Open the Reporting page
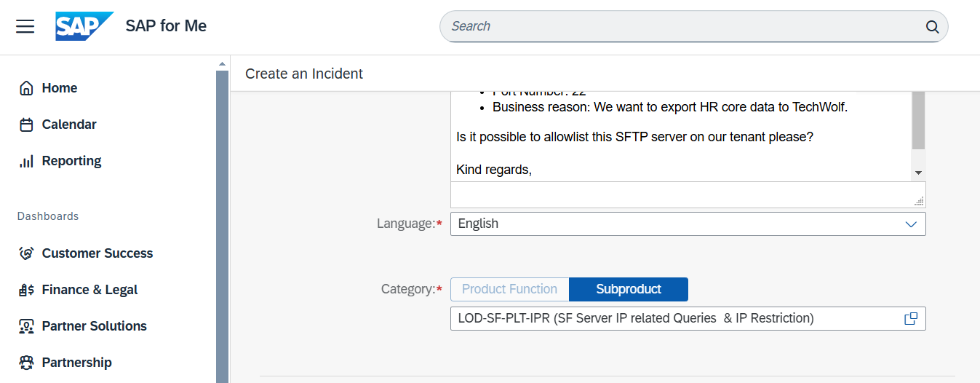 [x=71, y=161]
